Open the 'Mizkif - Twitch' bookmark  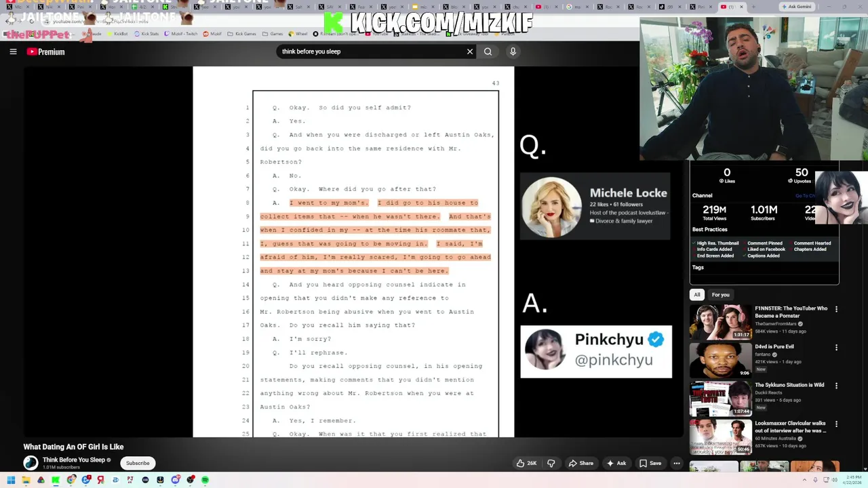(180, 34)
